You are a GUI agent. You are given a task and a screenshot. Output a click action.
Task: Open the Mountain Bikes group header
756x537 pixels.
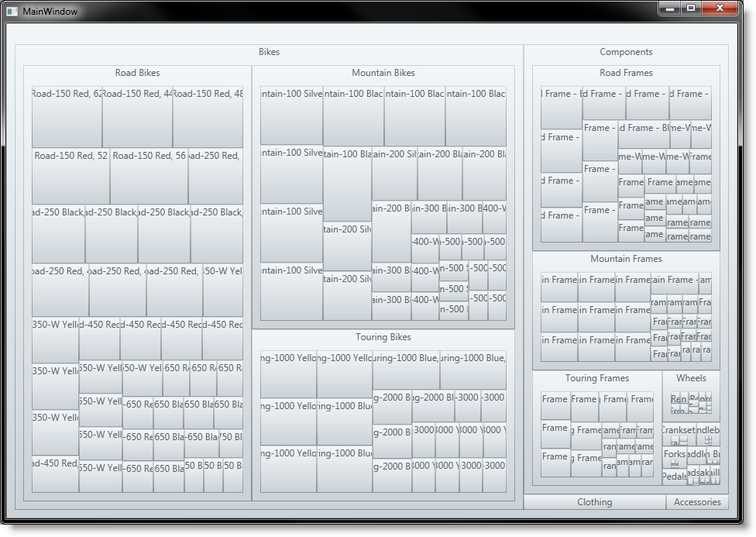(x=383, y=73)
